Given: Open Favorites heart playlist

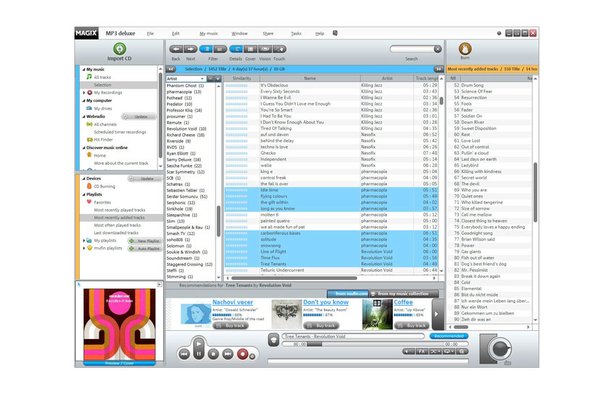Looking at the screenshot, I should tap(89, 202).
